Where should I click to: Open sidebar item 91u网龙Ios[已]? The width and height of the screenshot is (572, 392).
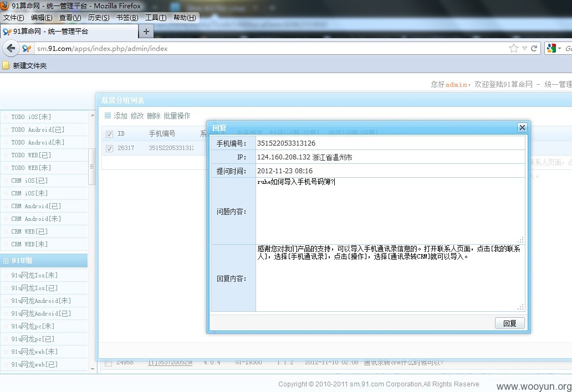point(34,288)
